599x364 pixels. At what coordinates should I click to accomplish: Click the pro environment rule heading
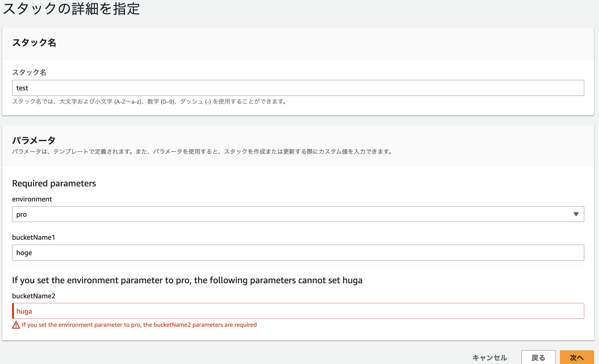click(187, 280)
